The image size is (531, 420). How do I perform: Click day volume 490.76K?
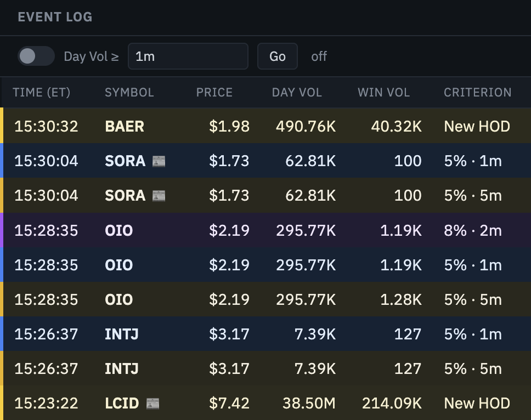click(x=306, y=126)
